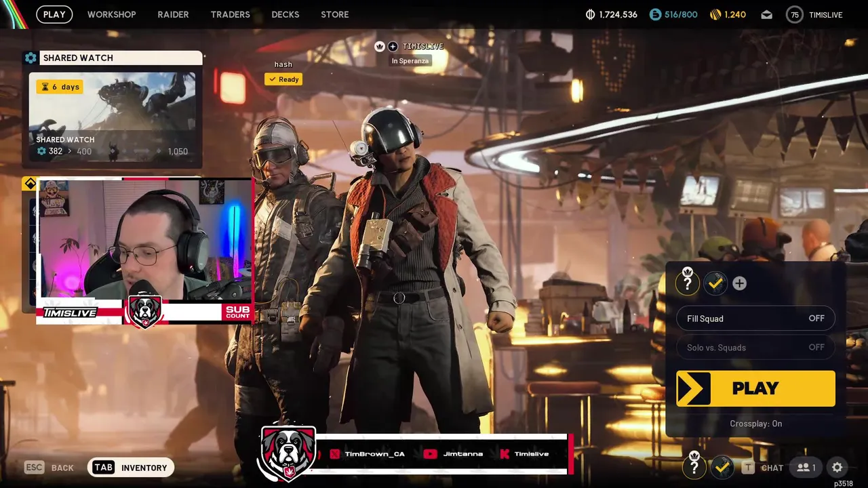Open the TIMISLIVE profile name in top bar
Screen dimensions: 868x488
tap(825, 14)
